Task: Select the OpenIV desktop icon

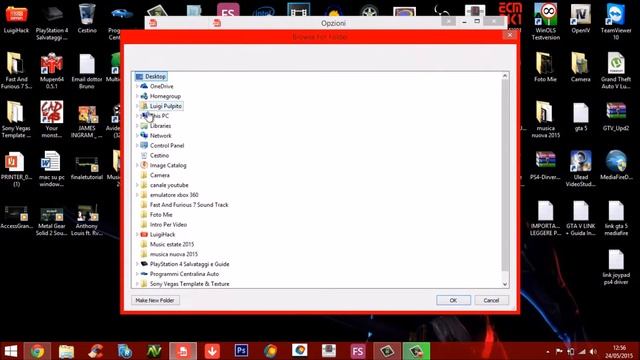Action: pos(581,19)
